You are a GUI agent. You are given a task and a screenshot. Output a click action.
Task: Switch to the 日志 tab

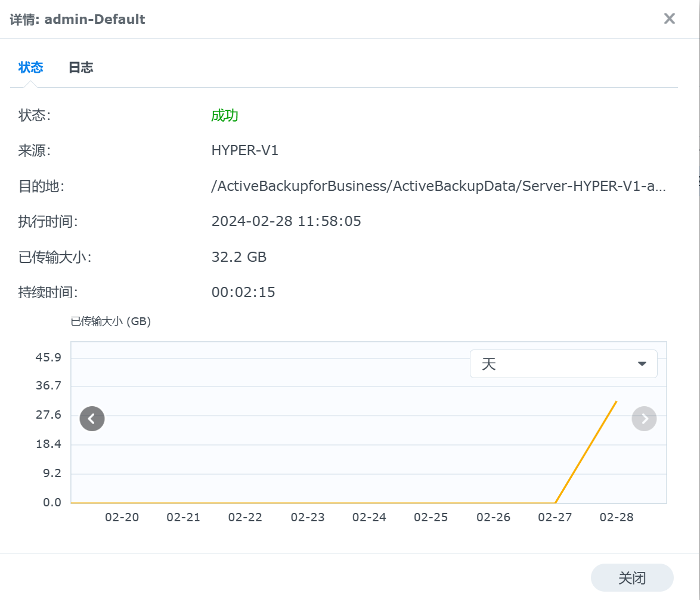click(81, 67)
